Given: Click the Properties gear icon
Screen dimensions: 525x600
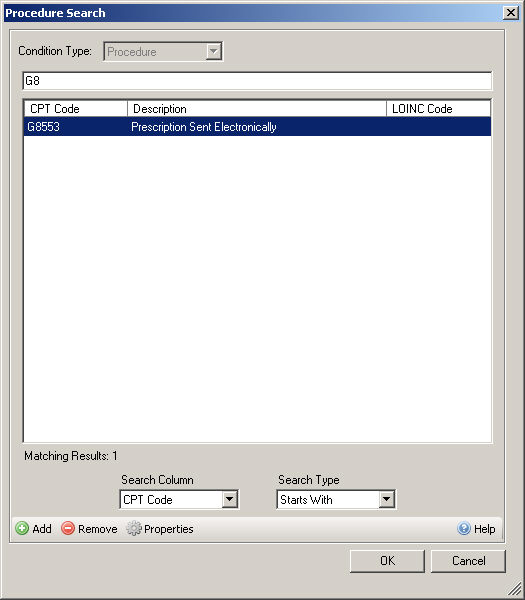Looking at the screenshot, I should 134,528.
